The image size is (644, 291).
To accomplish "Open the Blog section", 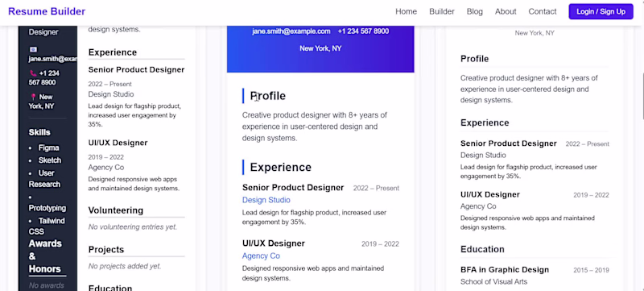I will pos(474,11).
